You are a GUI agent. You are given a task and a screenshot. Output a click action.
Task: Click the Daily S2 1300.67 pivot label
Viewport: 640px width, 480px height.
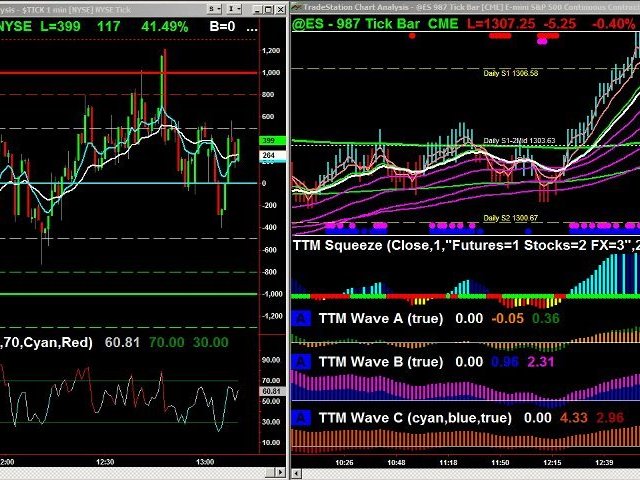[x=511, y=218]
